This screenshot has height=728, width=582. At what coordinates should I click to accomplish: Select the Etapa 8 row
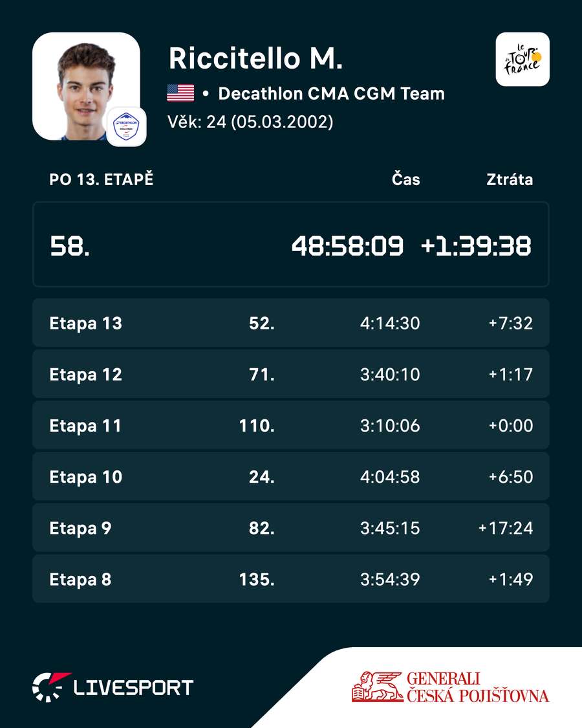pyautogui.click(x=291, y=579)
